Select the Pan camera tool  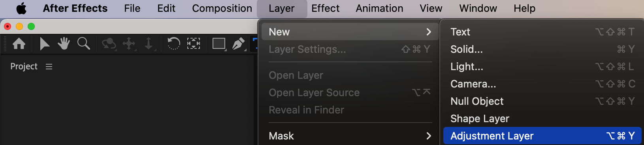point(129,44)
